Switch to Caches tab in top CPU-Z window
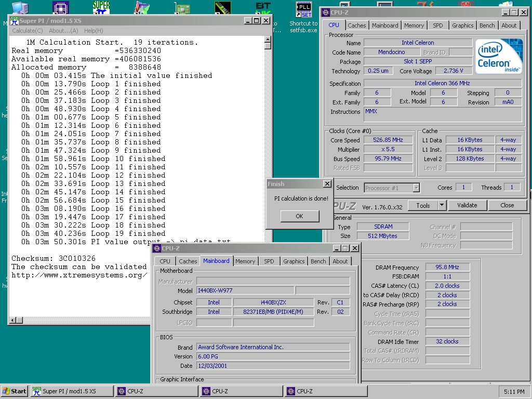Image resolution: width=532 pixels, height=399 pixels. click(x=356, y=25)
